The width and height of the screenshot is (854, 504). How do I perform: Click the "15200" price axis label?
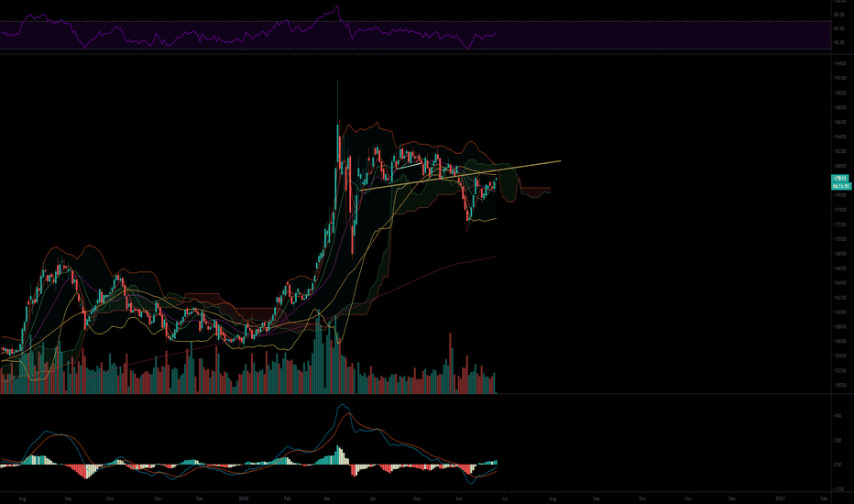pyautogui.click(x=840, y=370)
